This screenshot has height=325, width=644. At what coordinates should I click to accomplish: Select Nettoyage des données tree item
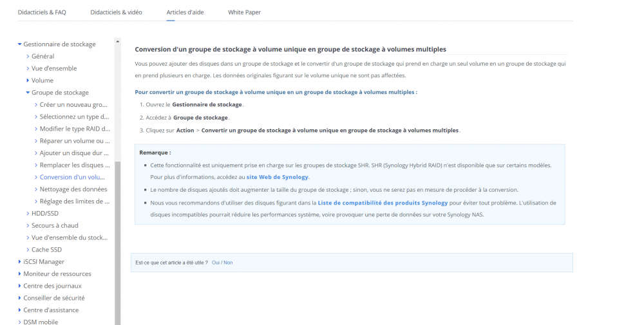(73, 189)
